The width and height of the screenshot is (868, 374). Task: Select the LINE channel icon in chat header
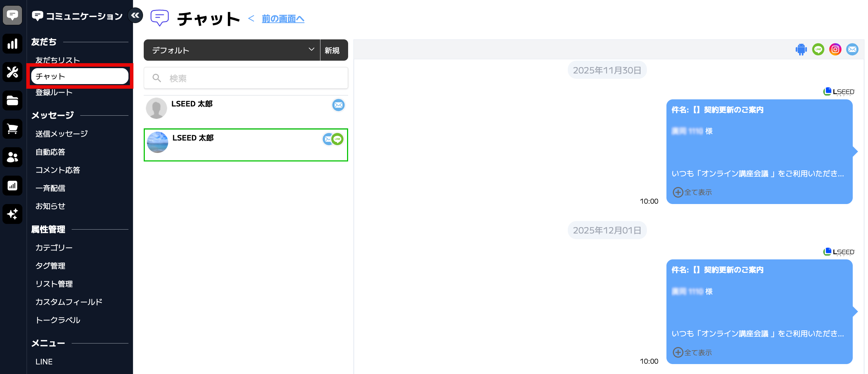click(818, 49)
